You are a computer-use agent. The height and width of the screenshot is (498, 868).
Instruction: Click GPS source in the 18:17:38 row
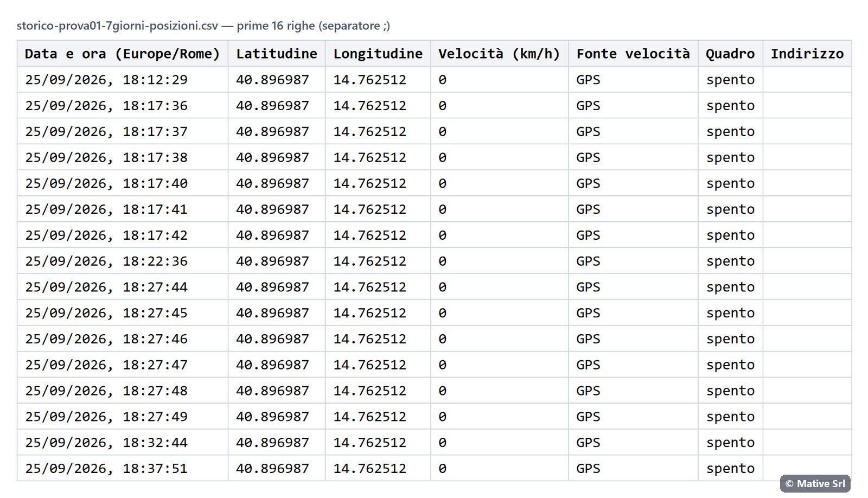click(x=588, y=158)
